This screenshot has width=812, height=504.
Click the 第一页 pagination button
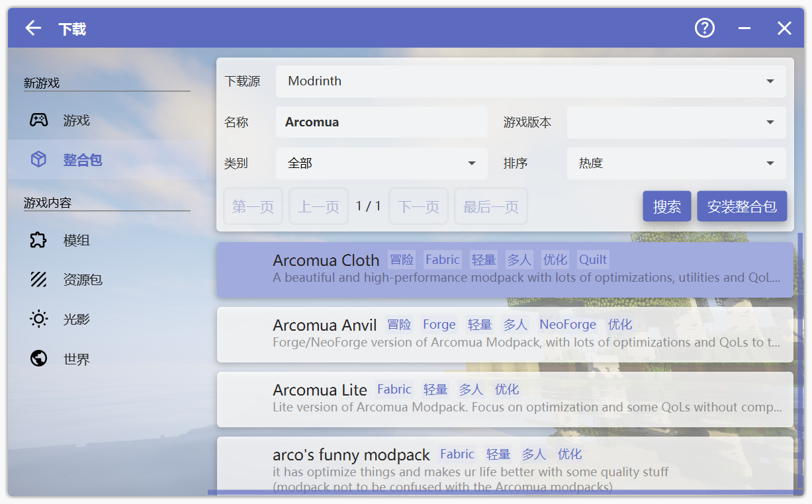pyautogui.click(x=253, y=206)
